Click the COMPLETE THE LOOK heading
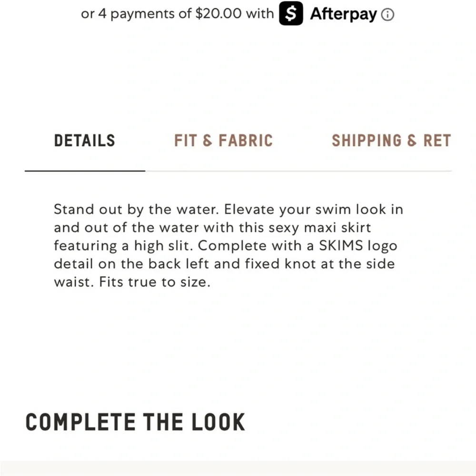The height and width of the screenshot is (476, 476). click(135, 422)
